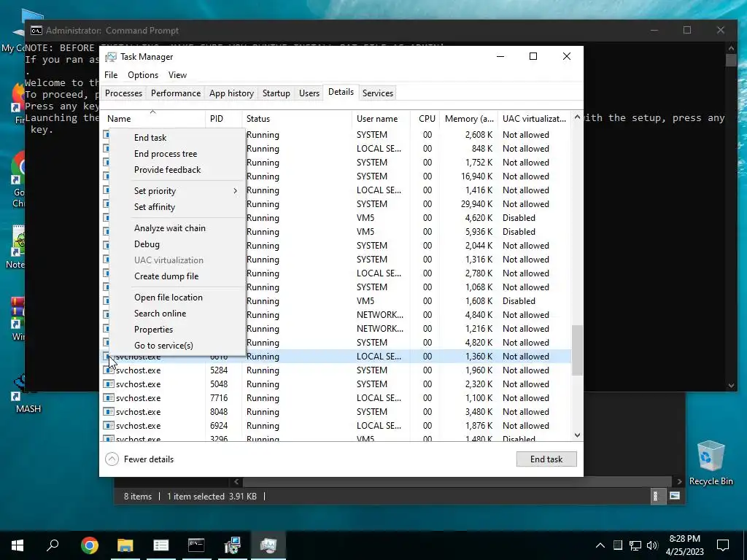
Task: Switch to the Performance tab
Action: [176, 93]
